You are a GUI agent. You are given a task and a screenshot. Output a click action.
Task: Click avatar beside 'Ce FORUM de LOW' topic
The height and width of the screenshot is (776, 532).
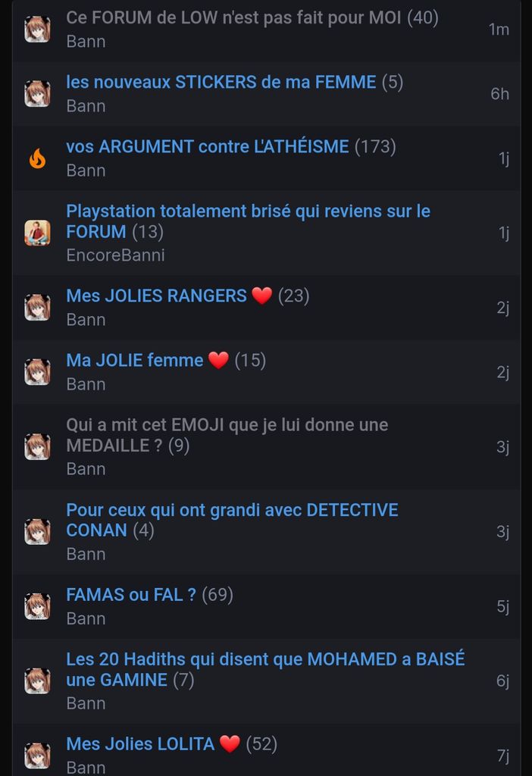[x=38, y=30]
